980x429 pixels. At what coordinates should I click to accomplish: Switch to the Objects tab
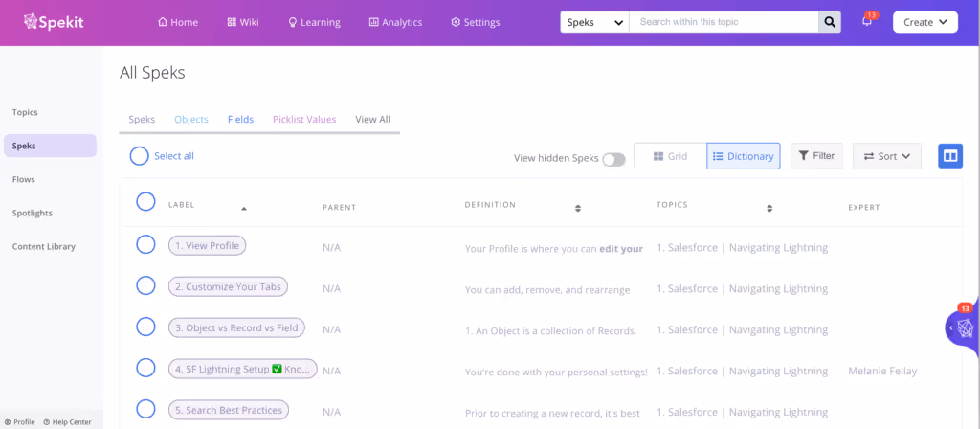[x=191, y=119]
